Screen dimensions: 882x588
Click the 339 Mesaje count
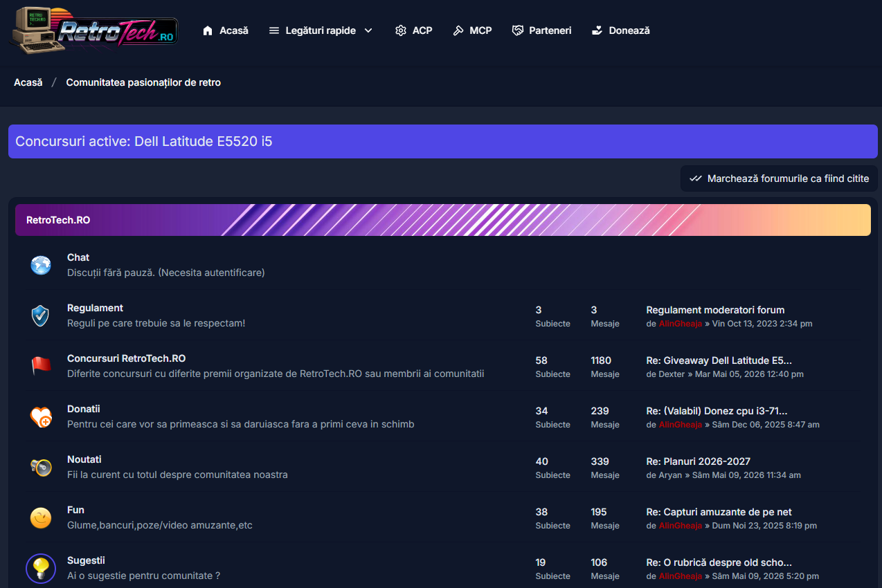click(x=600, y=461)
